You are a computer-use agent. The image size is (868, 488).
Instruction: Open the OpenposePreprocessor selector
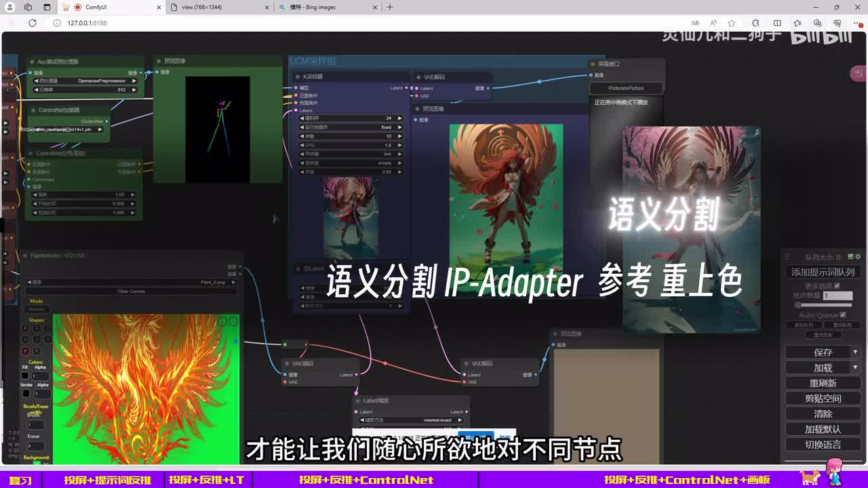[84, 81]
